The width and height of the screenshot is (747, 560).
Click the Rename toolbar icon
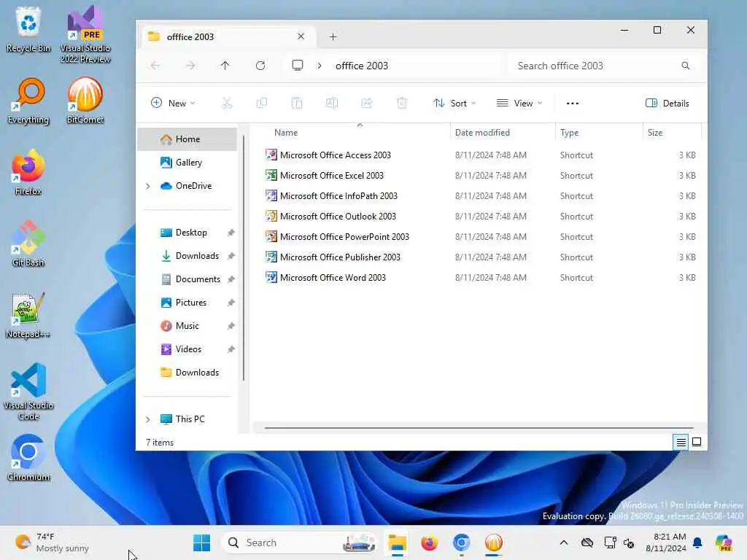pos(332,104)
